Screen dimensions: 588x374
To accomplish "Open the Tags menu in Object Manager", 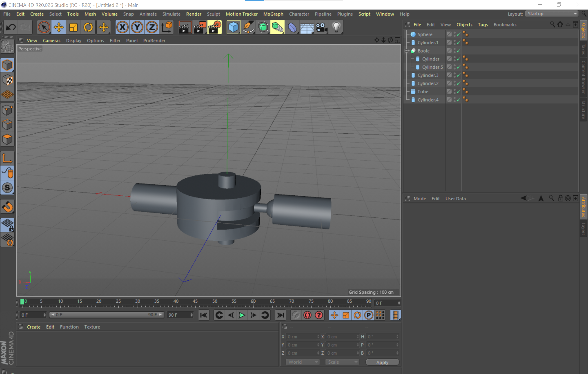I will [x=483, y=25].
